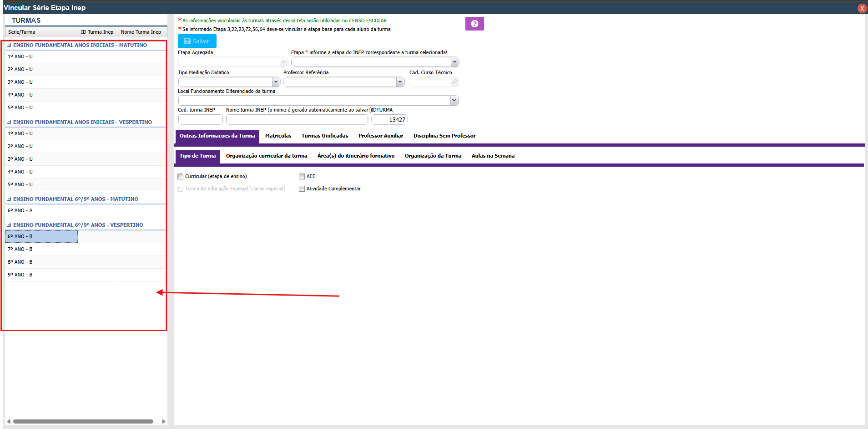Expand the Tipo Mediação Didatico dropdown
This screenshot has height=429, width=868.
pos(275,82)
